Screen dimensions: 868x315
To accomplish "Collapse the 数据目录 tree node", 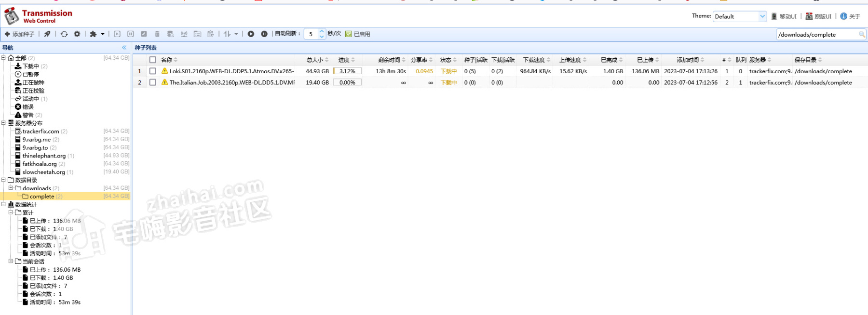I will click(x=3, y=180).
